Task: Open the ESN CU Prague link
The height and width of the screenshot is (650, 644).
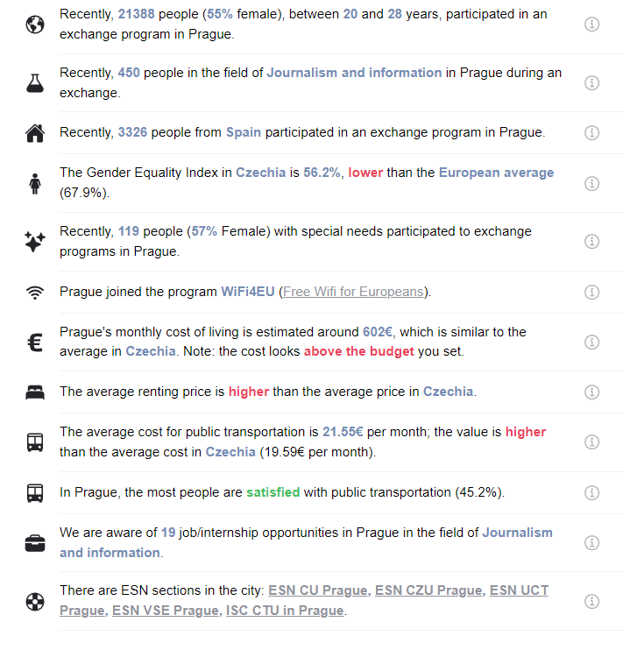Action: click(x=319, y=590)
